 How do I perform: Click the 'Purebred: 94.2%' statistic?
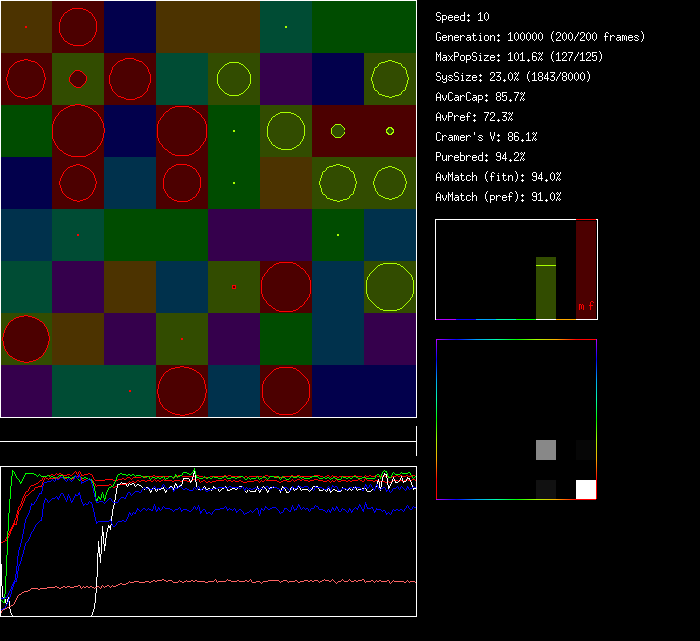pos(479,157)
